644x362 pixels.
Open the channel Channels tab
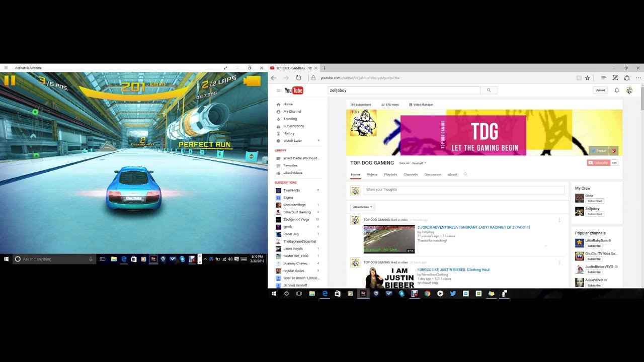(x=411, y=174)
